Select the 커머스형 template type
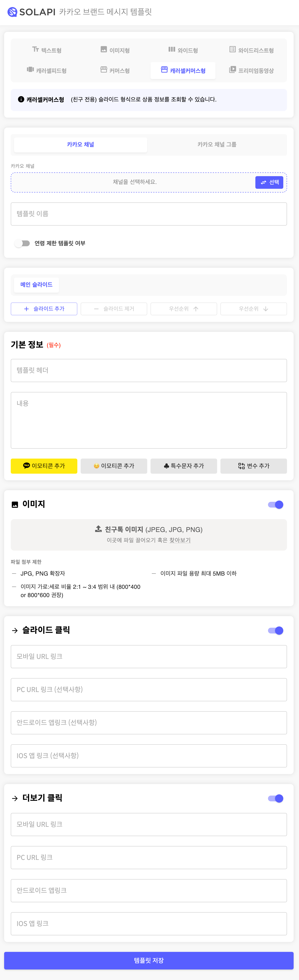299x980 pixels. pos(115,70)
